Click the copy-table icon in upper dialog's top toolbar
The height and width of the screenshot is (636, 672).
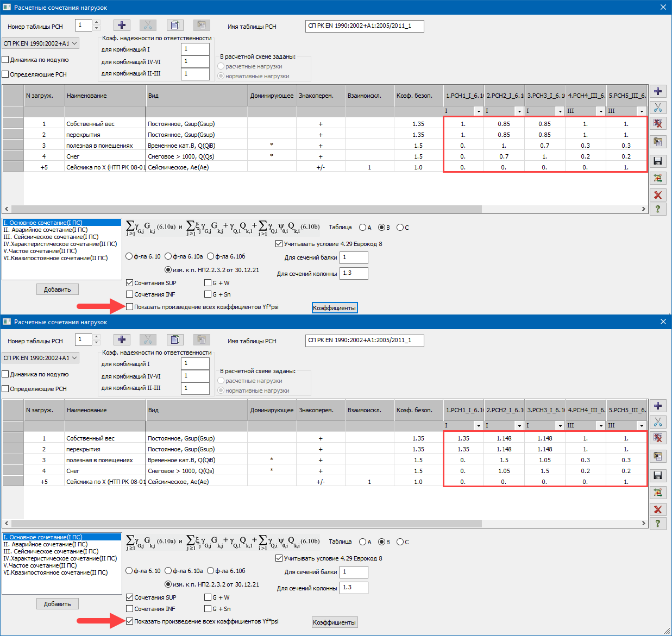(x=174, y=26)
